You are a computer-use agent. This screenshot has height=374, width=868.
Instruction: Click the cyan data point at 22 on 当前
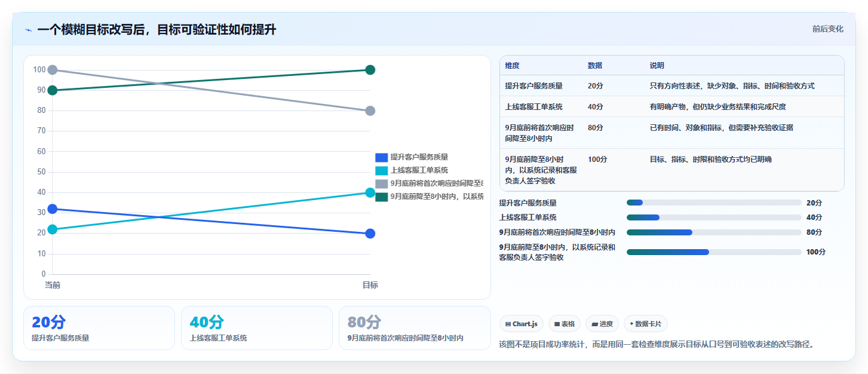53,229
